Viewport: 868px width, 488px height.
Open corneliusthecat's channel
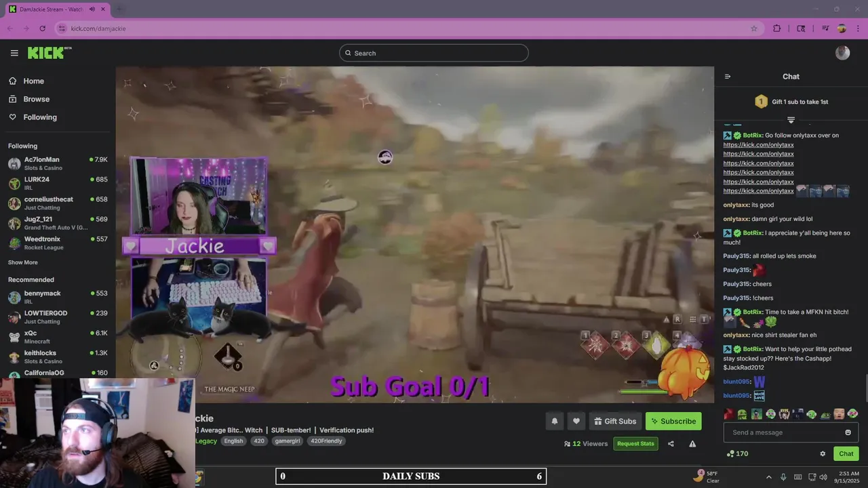58,203
